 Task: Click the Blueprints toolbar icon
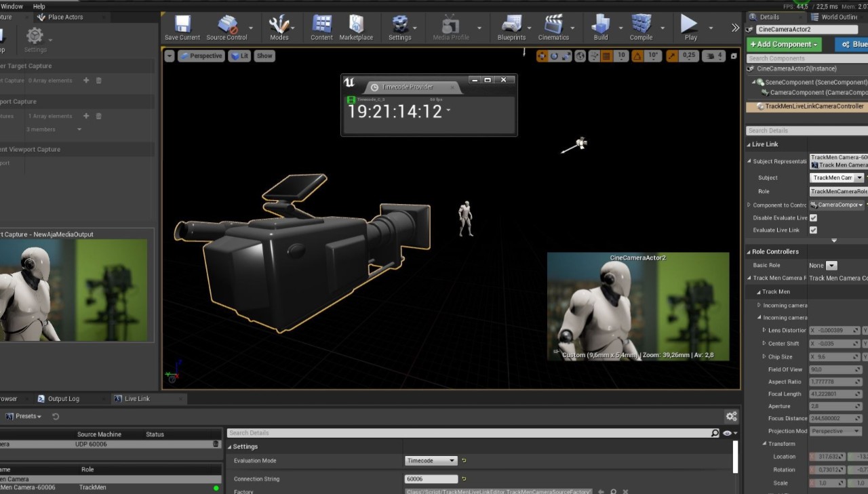coord(511,25)
